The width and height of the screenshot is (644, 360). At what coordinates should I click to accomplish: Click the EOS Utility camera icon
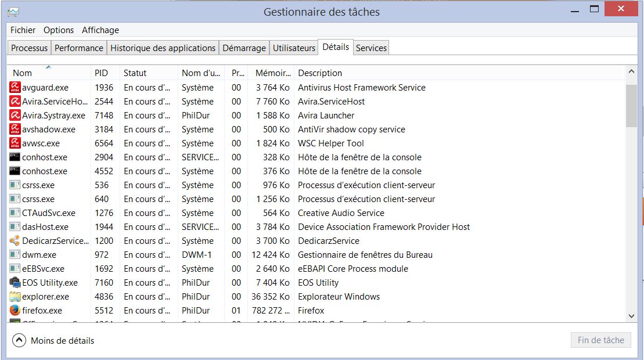pyautogui.click(x=15, y=283)
